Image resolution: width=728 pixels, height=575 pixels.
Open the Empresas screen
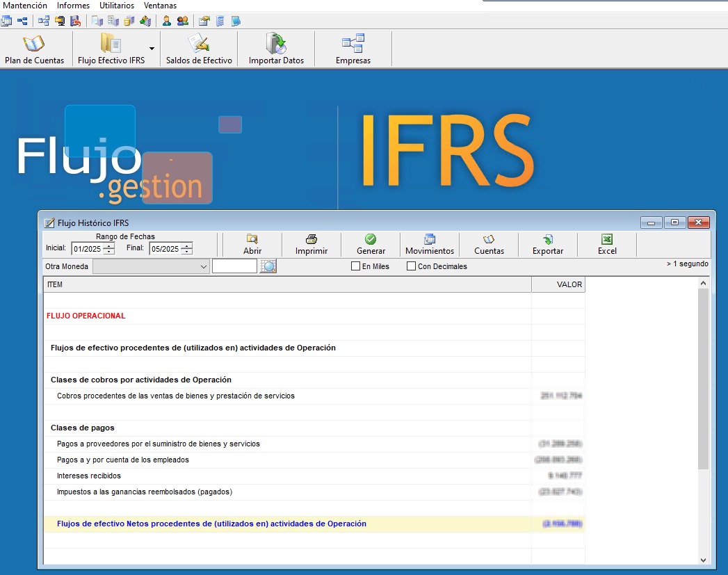353,49
